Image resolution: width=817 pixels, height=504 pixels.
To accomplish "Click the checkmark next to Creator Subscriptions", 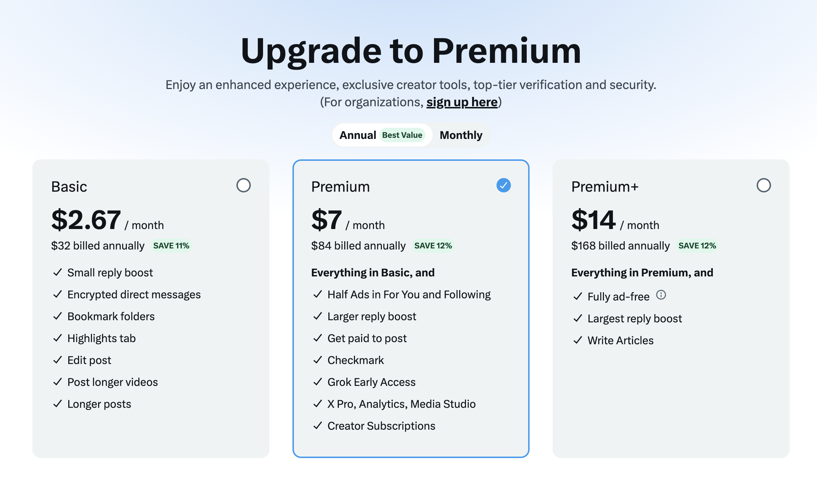I will coord(318,426).
